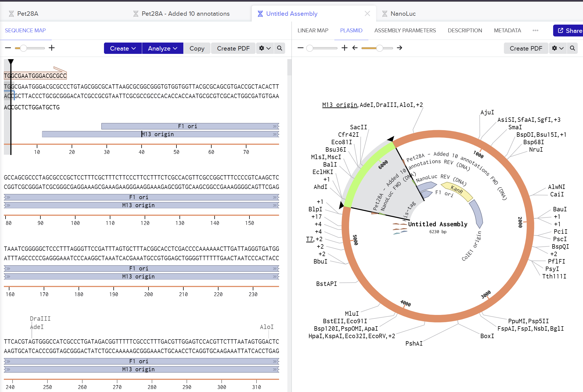This screenshot has width=583, height=392.
Task: Click the Untitled Assembly plasmid title
Action: coord(438,224)
